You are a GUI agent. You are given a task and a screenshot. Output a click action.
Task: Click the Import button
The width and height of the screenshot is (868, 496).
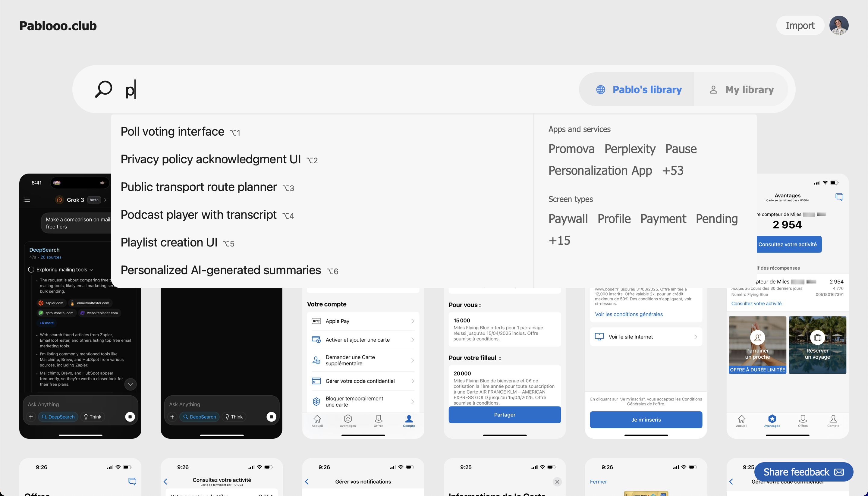coord(800,25)
